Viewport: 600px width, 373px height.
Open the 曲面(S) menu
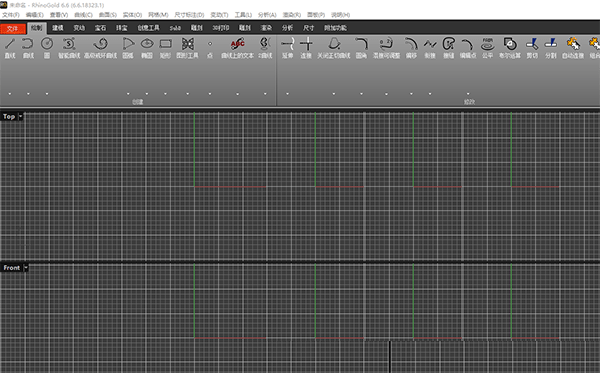click(108, 15)
